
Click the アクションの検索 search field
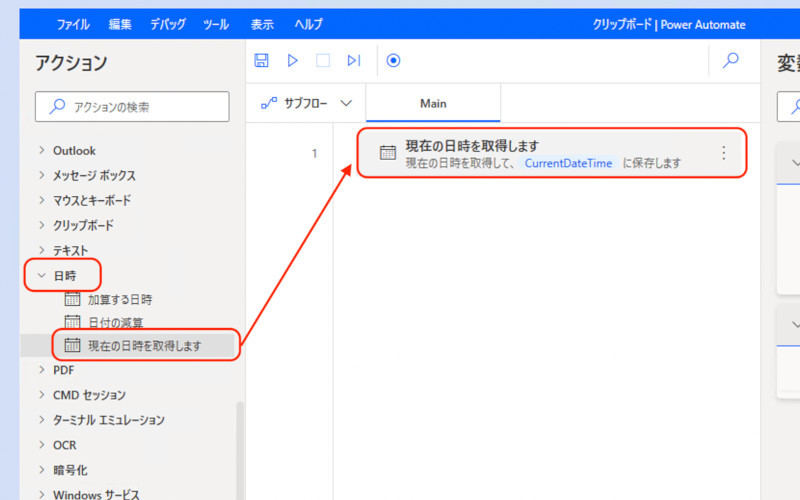click(132, 107)
